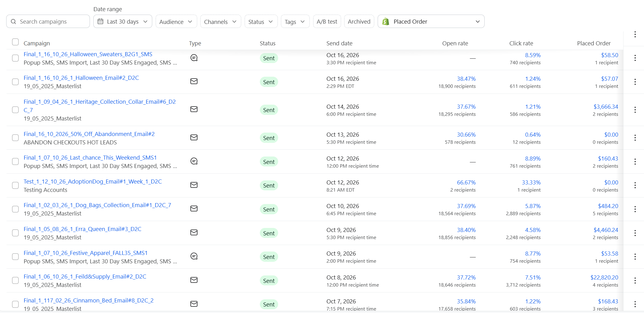The image size is (644, 313).
Task: Open more actions for Feild&Supply_Email#2 row
Action: (x=635, y=280)
